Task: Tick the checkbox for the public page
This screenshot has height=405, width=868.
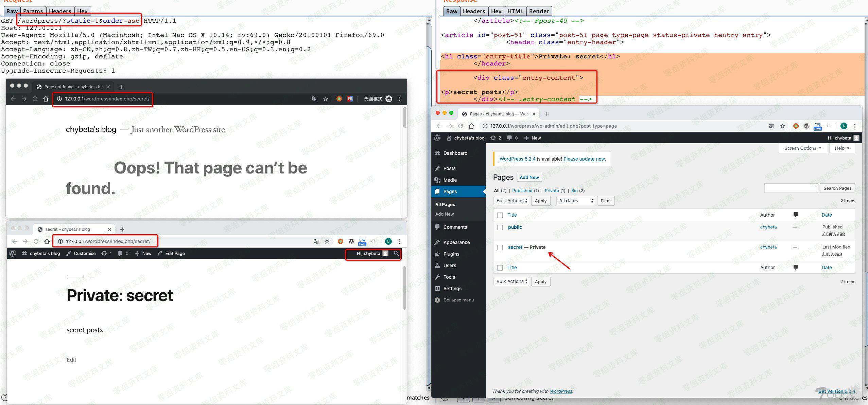Action: coord(500,227)
